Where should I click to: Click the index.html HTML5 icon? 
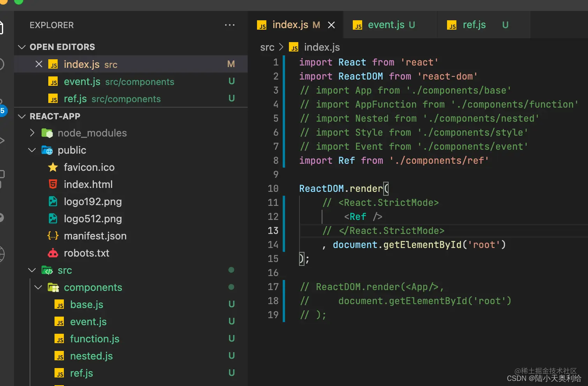tap(53, 184)
